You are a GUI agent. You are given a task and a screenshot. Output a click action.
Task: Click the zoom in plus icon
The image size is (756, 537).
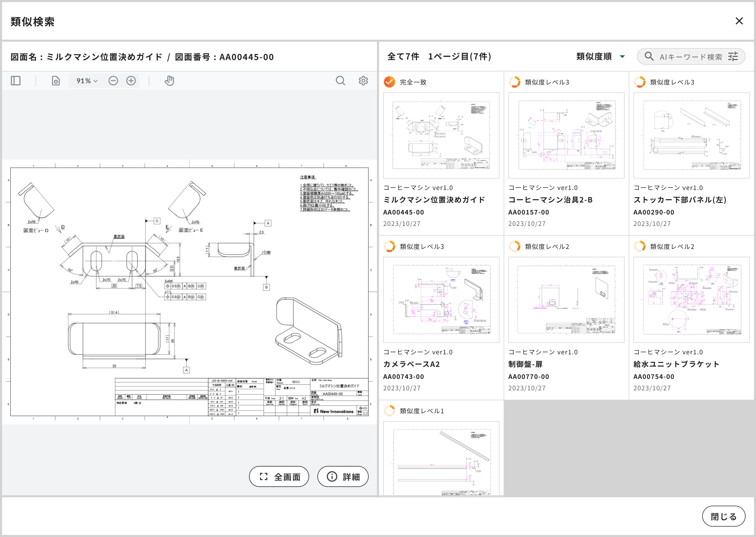pos(131,81)
